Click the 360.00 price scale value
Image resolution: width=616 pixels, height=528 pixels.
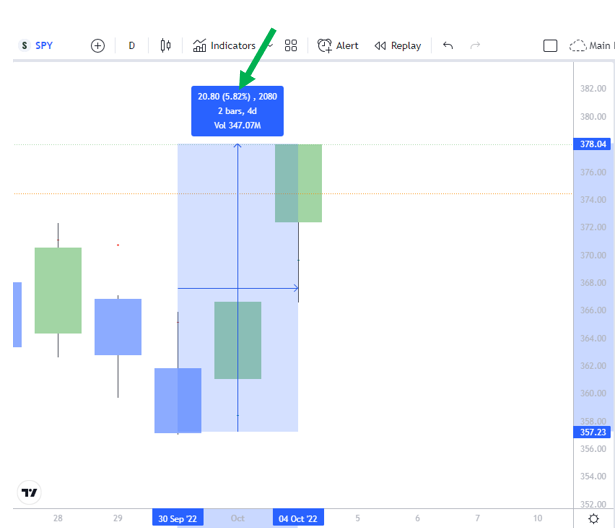point(593,393)
